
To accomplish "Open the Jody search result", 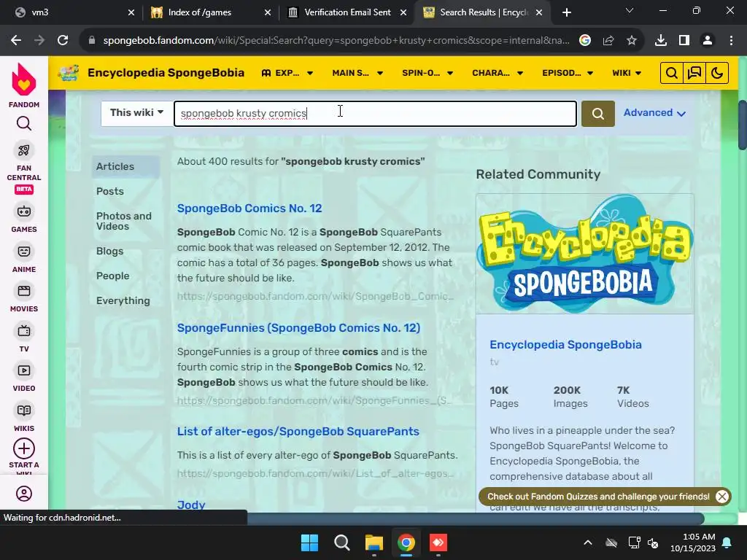I will (x=191, y=505).
